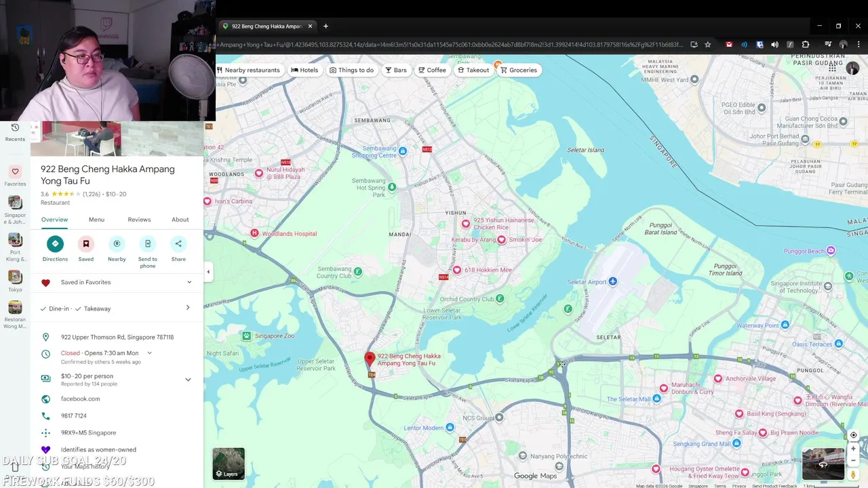Open Recents in left sidebar
868x488 pixels.
[15, 132]
